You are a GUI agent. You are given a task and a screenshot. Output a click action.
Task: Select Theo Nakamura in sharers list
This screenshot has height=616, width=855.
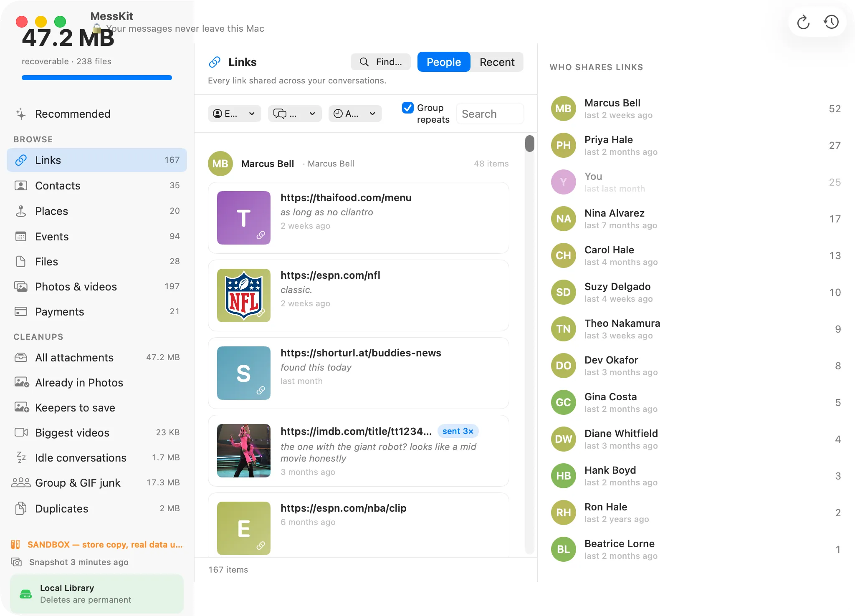pos(696,329)
